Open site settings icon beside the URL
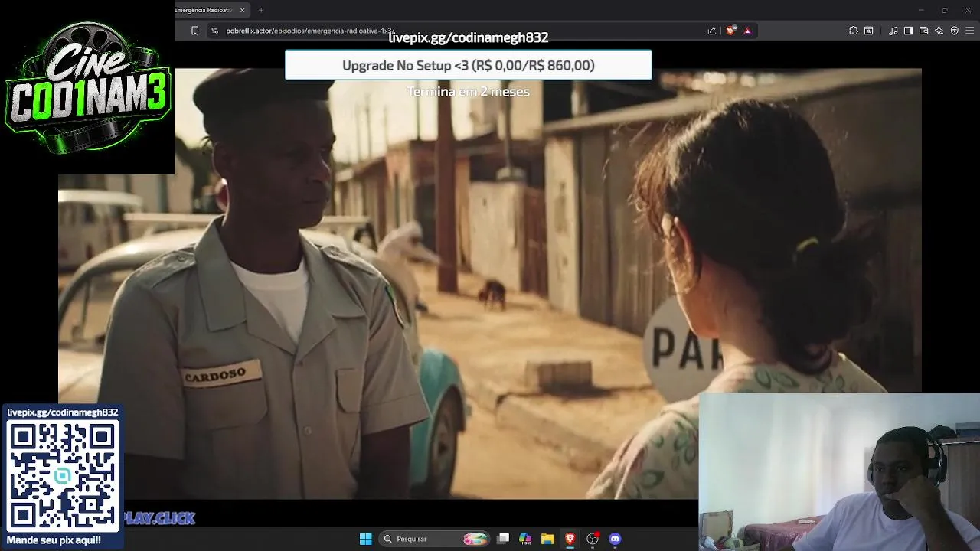This screenshot has width=980, height=551. tap(214, 31)
